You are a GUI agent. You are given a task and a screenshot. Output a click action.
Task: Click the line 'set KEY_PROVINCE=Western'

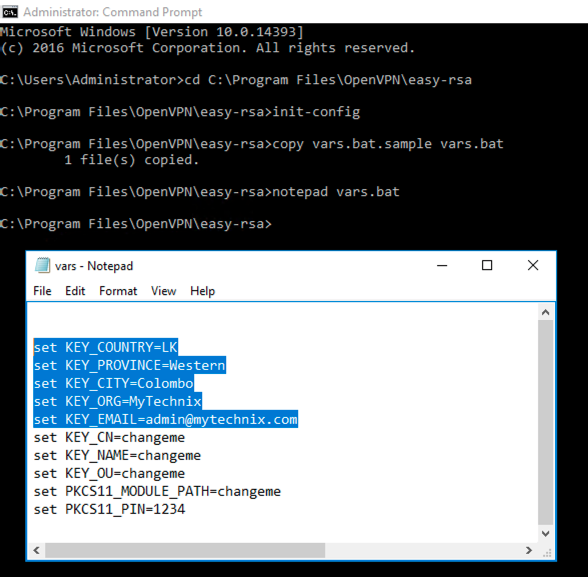[129, 365]
